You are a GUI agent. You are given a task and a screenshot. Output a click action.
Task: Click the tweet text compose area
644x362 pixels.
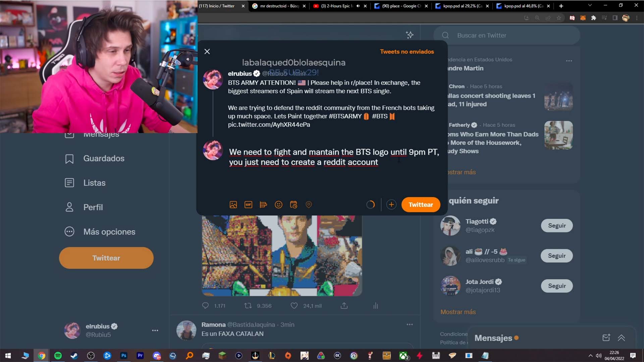[x=334, y=157]
